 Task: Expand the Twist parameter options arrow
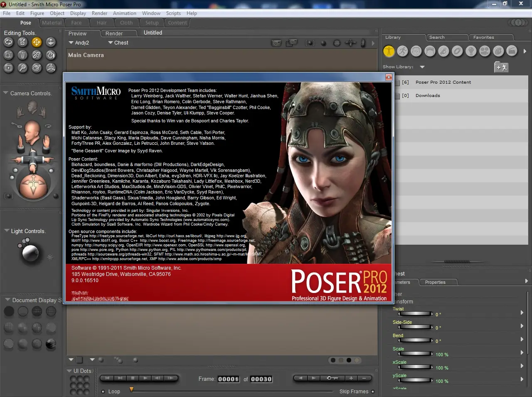(522, 313)
